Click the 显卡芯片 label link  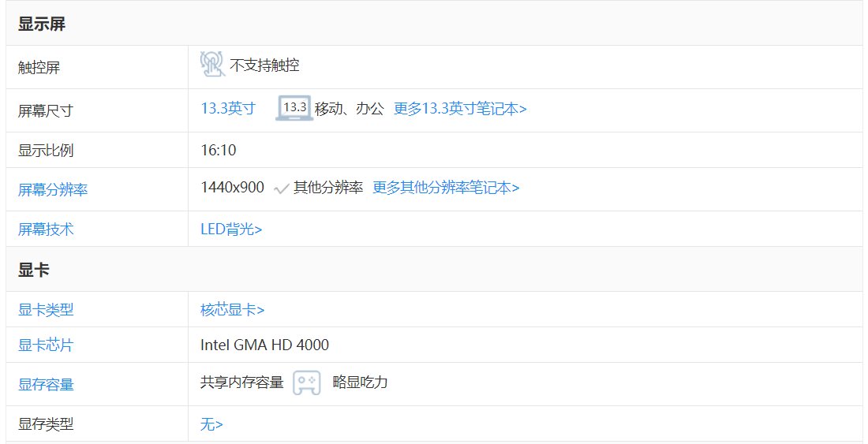(46, 345)
